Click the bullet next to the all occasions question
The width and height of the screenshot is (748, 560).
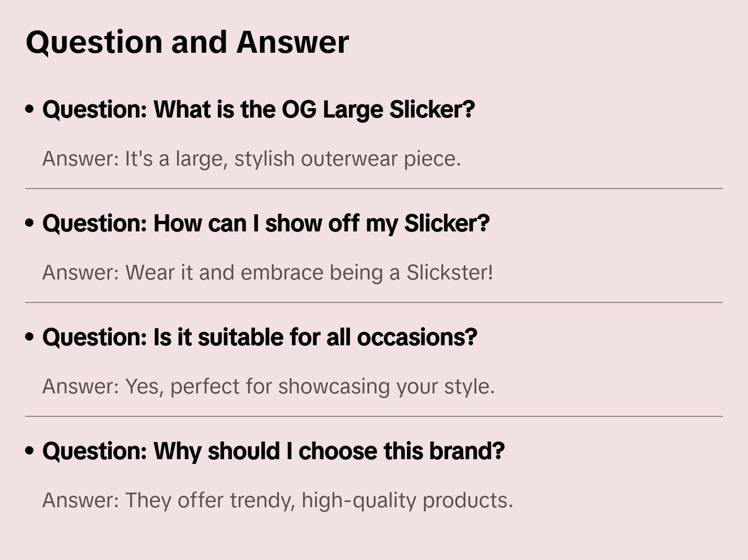point(30,337)
